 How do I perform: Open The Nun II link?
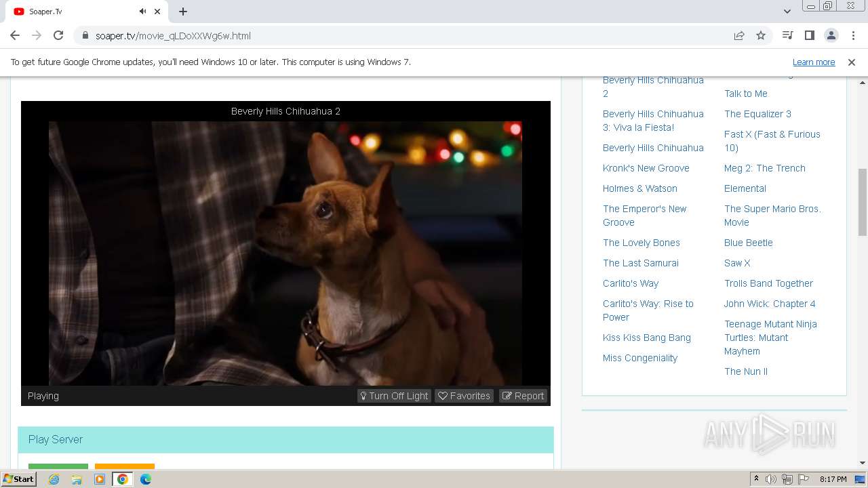(x=745, y=371)
